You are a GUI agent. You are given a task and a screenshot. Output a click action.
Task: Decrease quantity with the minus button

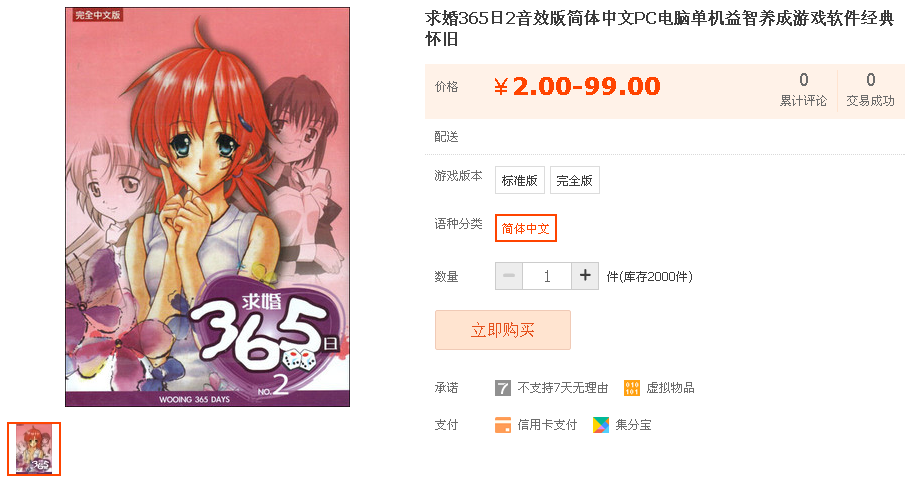click(509, 276)
